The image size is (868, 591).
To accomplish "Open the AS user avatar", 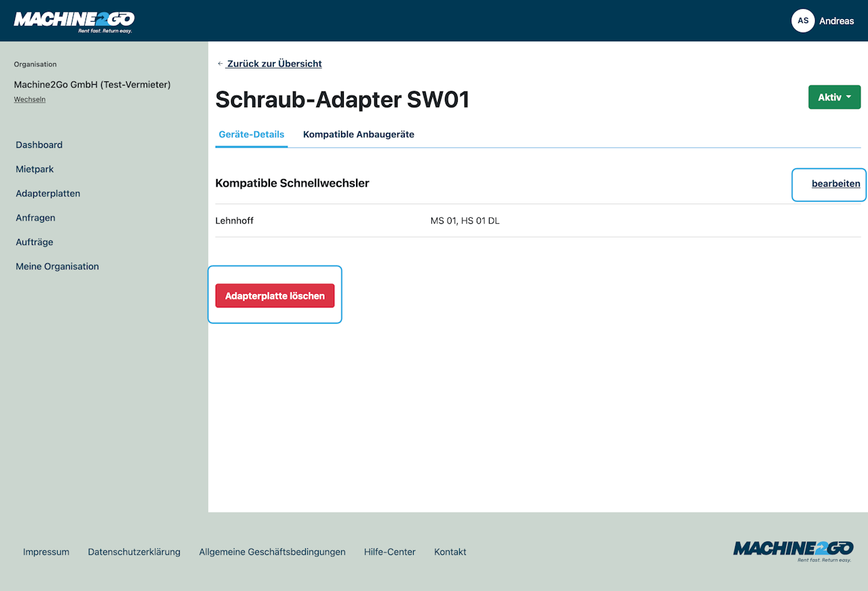I will coord(803,21).
